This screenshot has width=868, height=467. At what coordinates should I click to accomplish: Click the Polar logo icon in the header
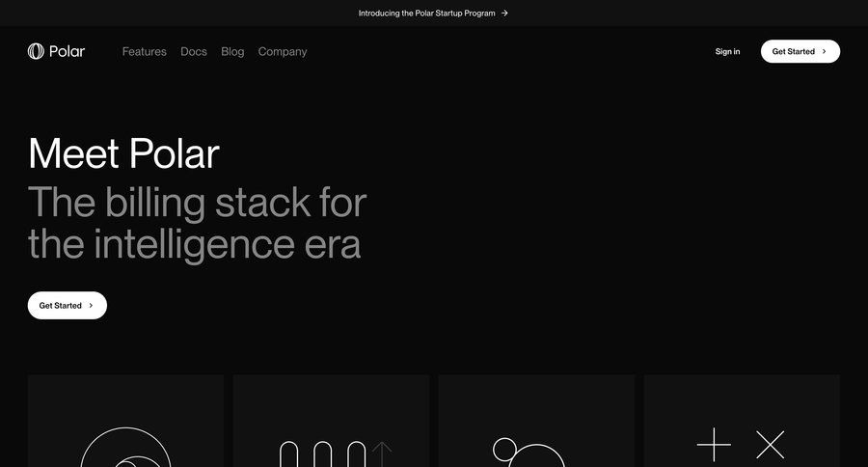(36, 51)
